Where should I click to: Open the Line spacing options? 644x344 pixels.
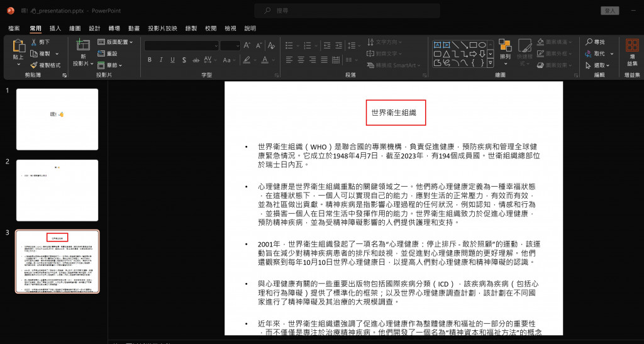[x=353, y=45]
